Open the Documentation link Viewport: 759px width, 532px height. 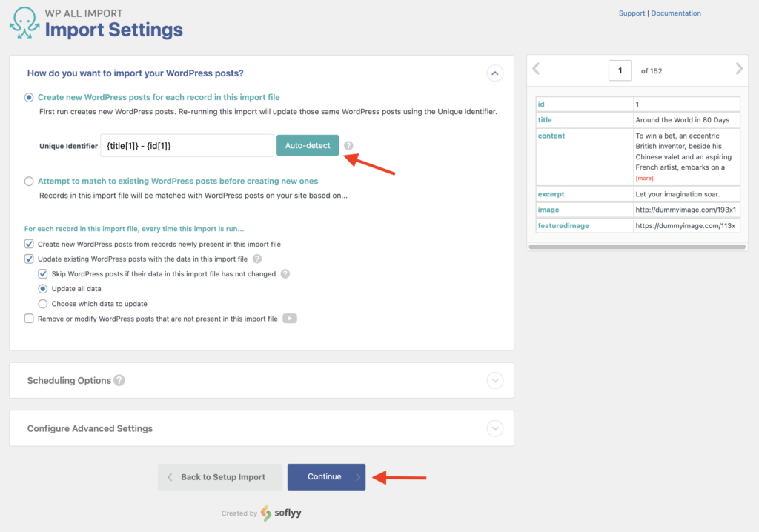(675, 13)
